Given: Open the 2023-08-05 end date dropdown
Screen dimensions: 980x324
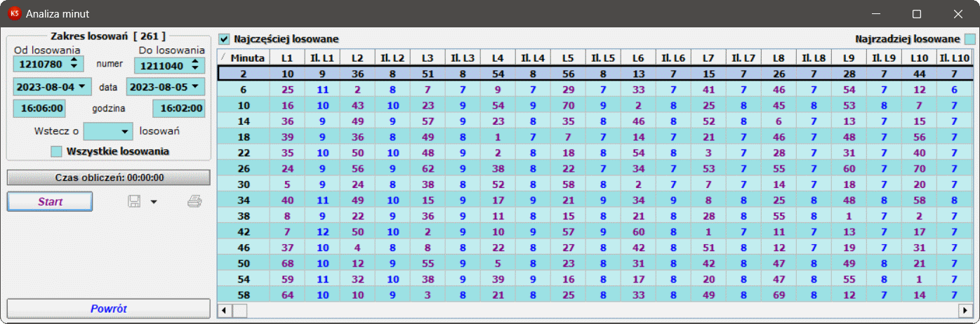Looking at the screenshot, I should click(197, 86).
